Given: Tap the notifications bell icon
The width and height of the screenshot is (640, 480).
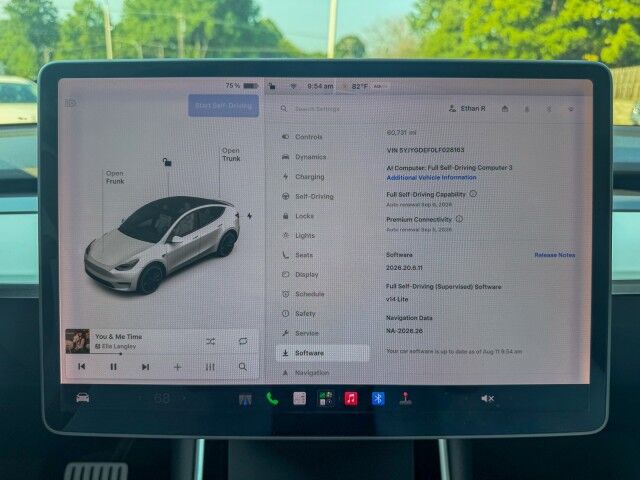Looking at the screenshot, I should coord(527,109).
